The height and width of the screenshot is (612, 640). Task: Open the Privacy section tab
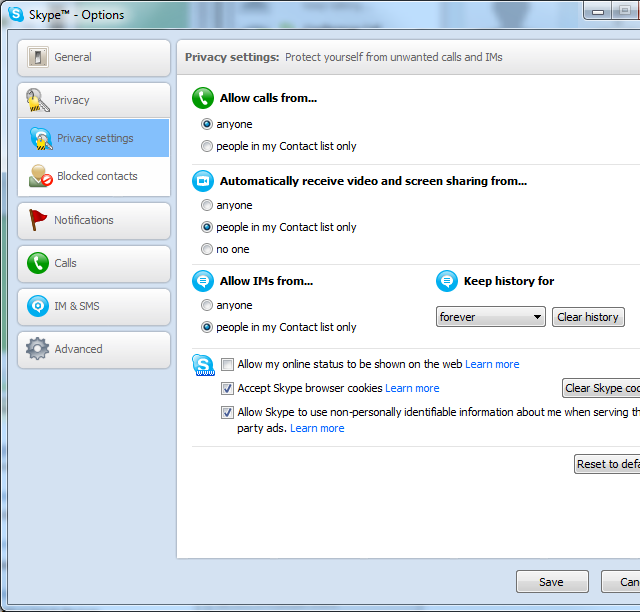pos(94,100)
